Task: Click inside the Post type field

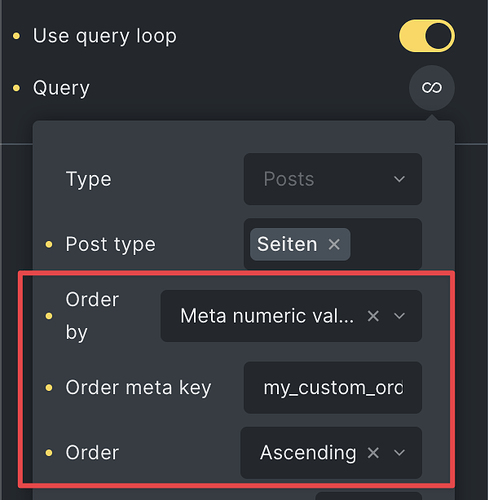Action: point(385,244)
